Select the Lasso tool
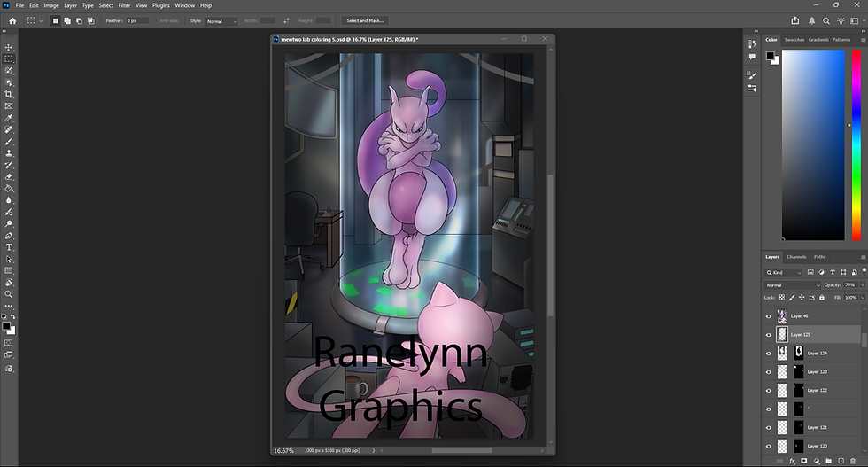The image size is (868, 467). (x=8, y=71)
